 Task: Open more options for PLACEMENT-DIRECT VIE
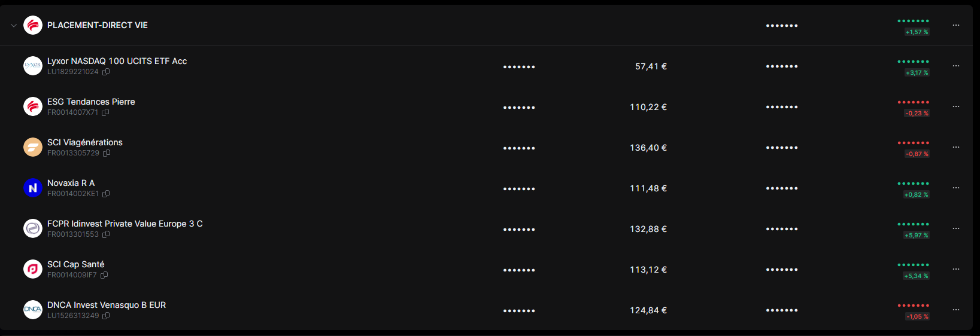click(956, 25)
